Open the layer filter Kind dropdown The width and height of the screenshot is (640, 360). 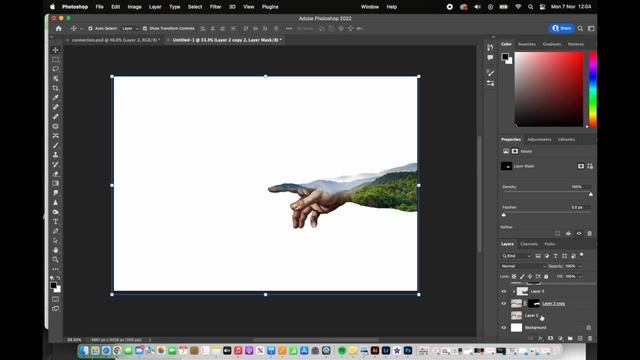pos(516,256)
